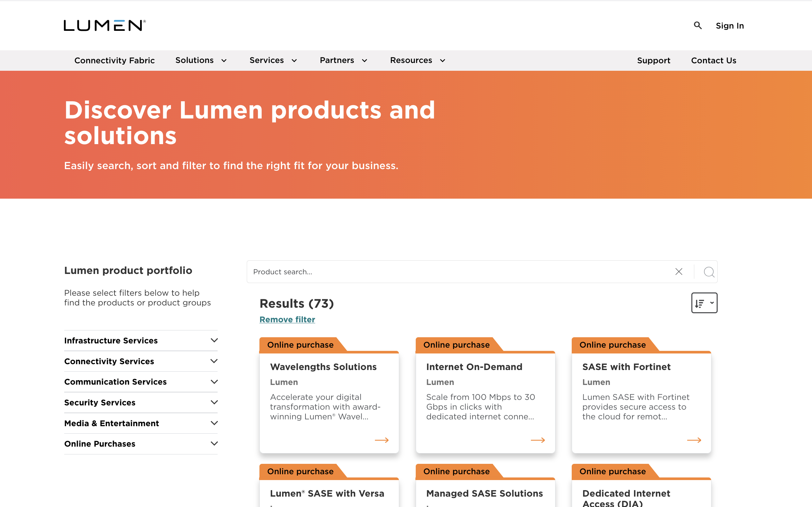812x507 pixels.
Task: Expand Connectivity Services filter
Action: point(141,362)
